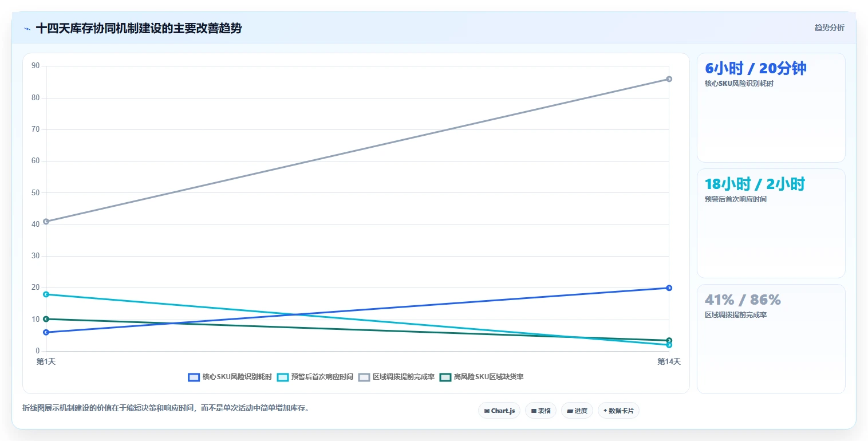This screenshot has width=868, height=441.
Task: Click the dark green data point at 第14天
Action: (669, 340)
